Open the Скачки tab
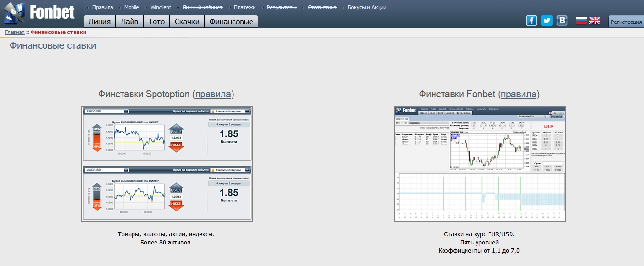Viewport: 644px width, 266px height. [x=187, y=22]
